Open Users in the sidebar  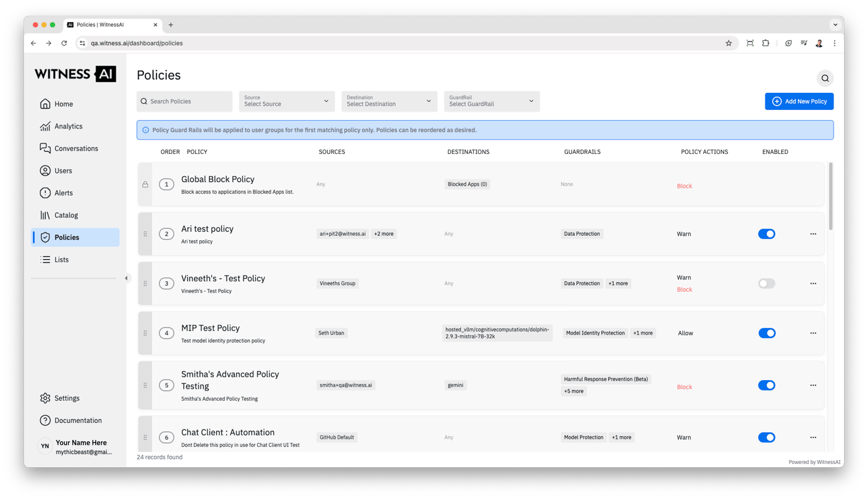pyautogui.click(x=75, y=171)
